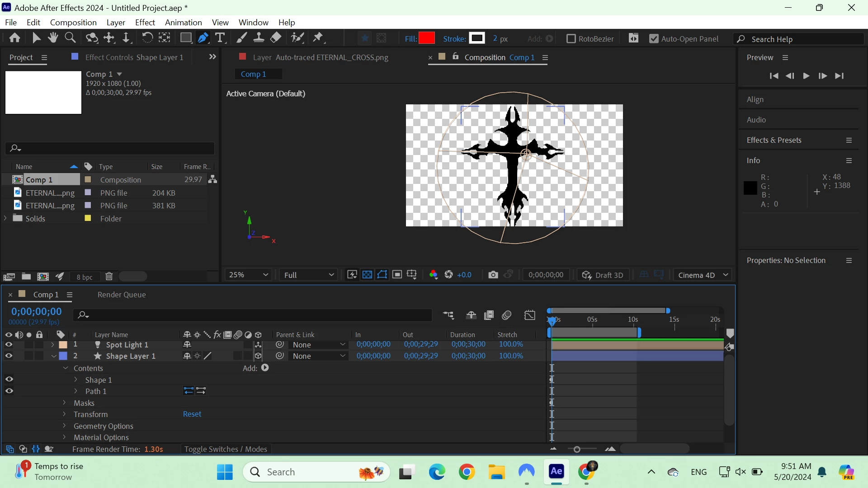This screenshot has height=488, width=868.
Task: Expand the Transform property group
Action: tap(65, 414)
